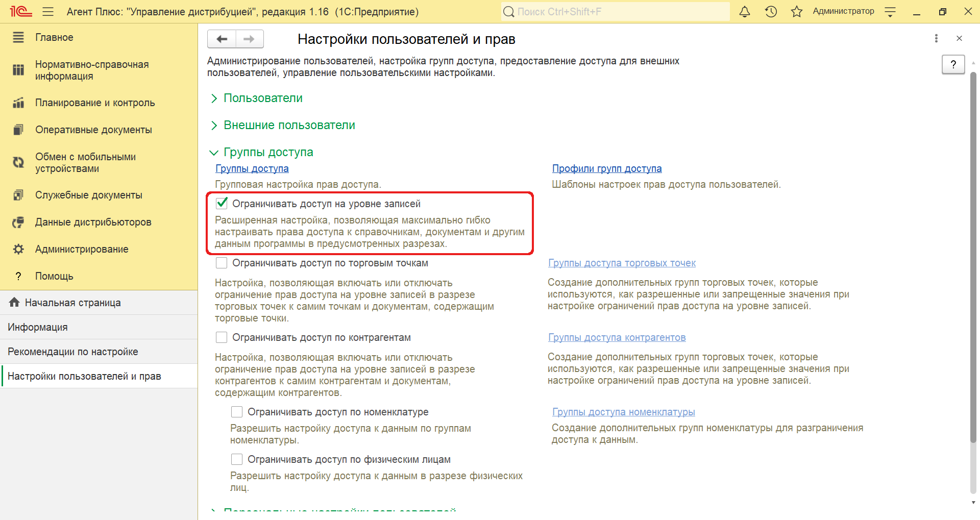980x520 pixels.
Task: Click the Помощь question mark icon
Action: pos(18,276)
